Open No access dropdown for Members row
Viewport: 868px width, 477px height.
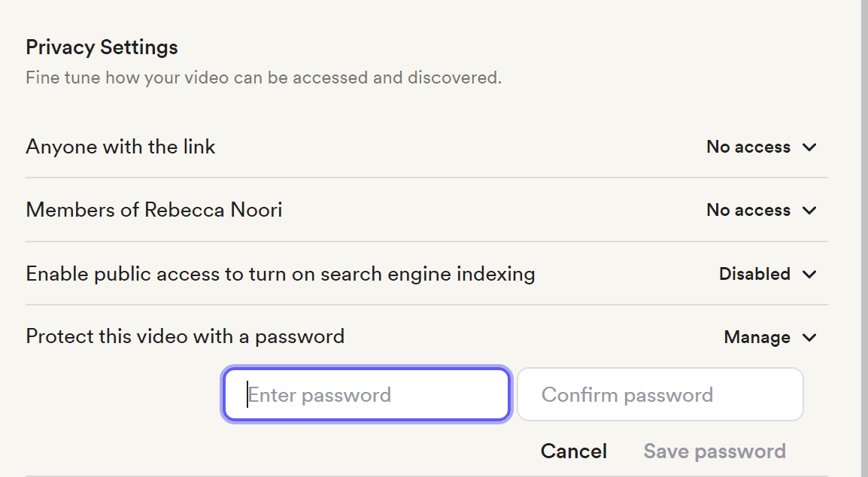pyautogui.click(x=748, y=211)
